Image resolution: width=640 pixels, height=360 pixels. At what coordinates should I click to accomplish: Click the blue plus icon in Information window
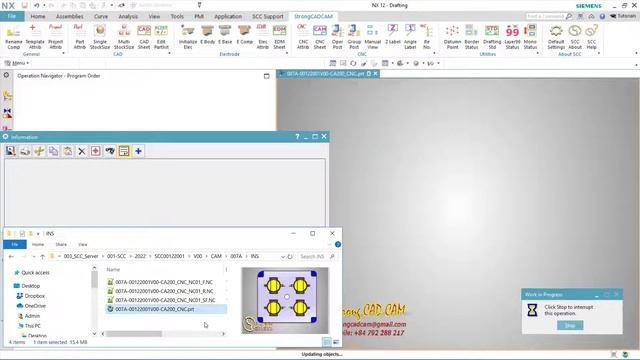138,151
